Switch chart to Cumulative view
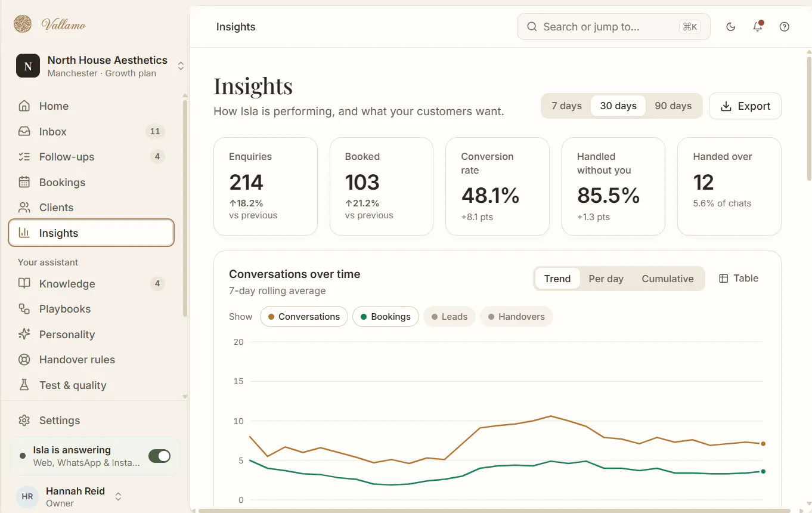The image size is (812, 513). pos(668,279)
